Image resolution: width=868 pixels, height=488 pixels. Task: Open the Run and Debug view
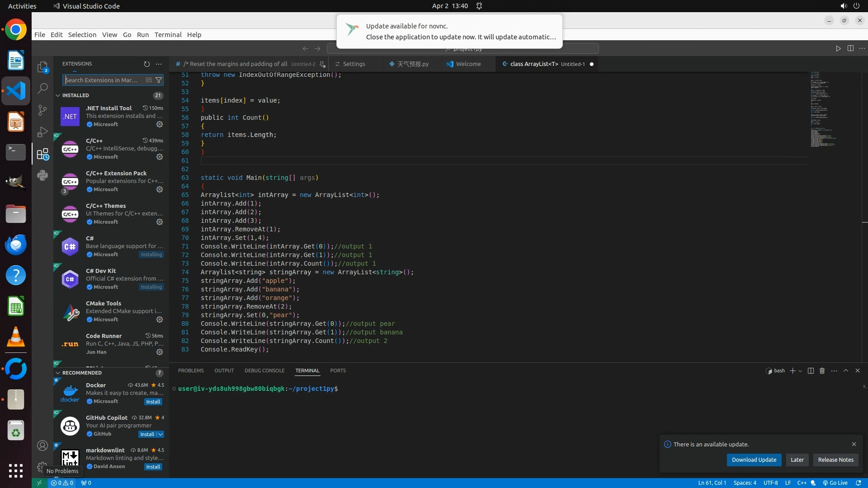pos(42,132)
